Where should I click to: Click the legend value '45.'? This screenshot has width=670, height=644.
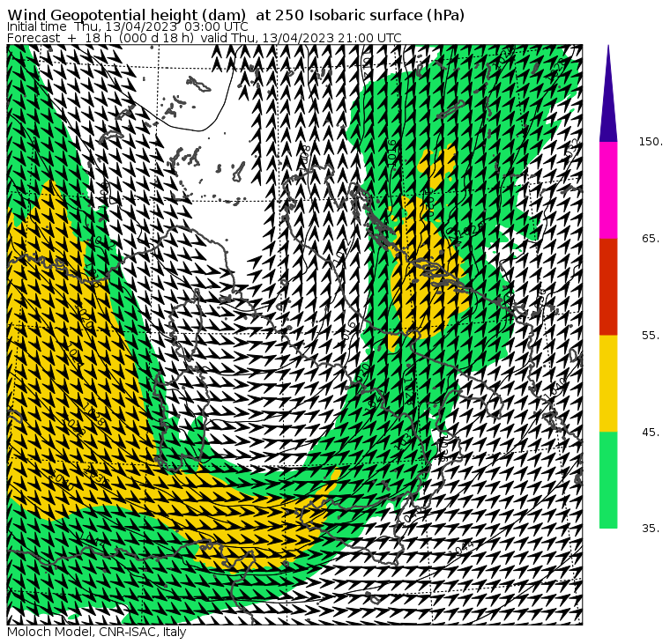(651, 433)
